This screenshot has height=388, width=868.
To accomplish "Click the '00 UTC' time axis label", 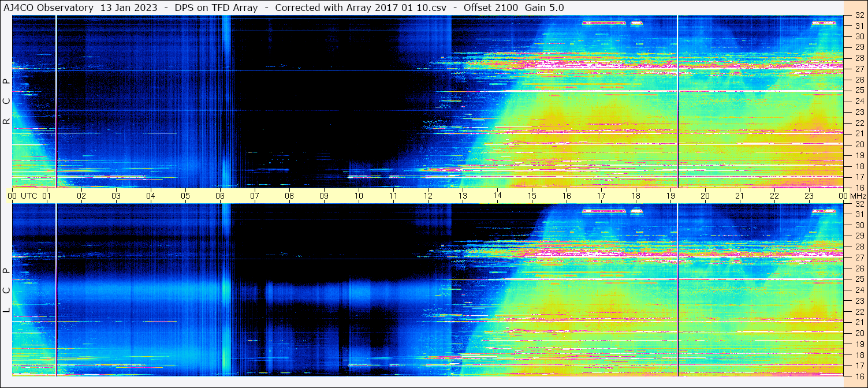I will pos(22,196).
